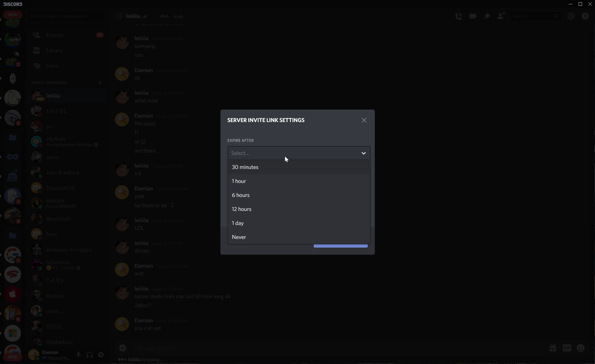Viewport: 595px width, 364px height.
Task: Add friends to DM icon
Action: 501,16
